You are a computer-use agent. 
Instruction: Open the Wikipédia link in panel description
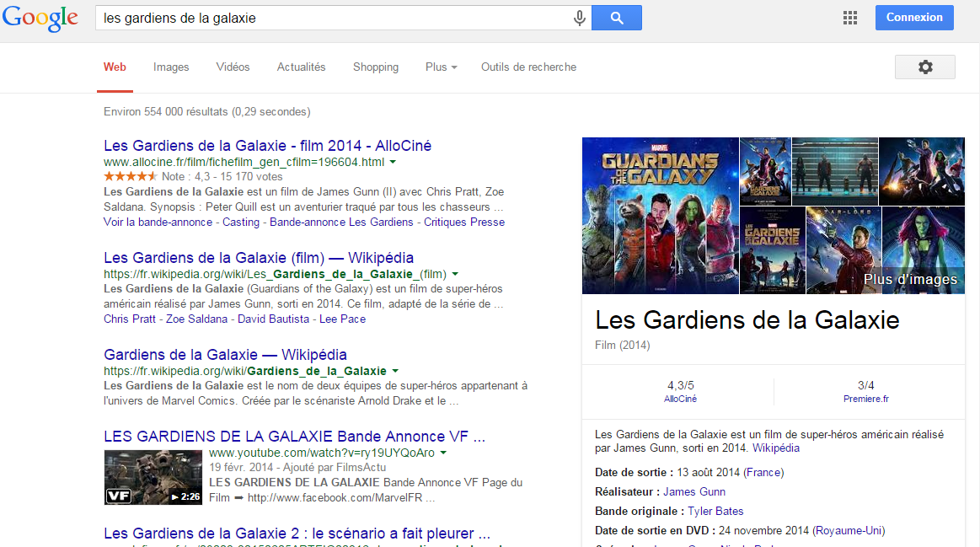(x=775, y=448)
